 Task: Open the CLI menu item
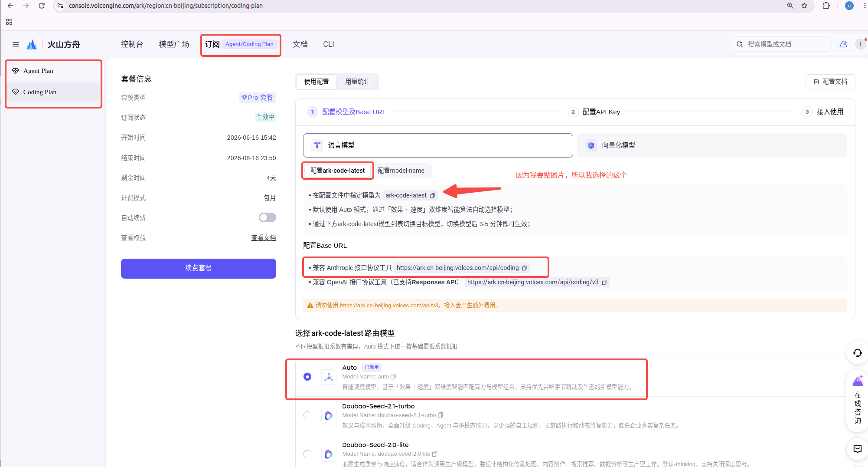click(x=329, y=44)
